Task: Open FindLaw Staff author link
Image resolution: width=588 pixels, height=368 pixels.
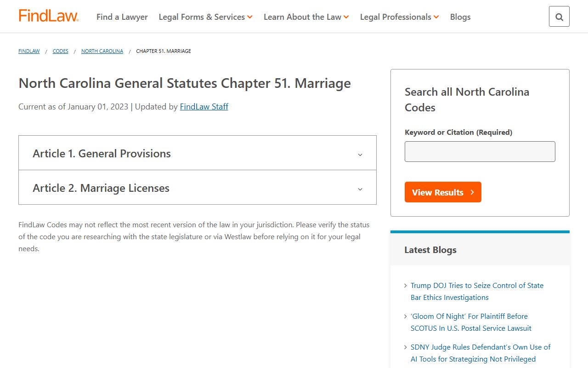Action: (204, 107)
